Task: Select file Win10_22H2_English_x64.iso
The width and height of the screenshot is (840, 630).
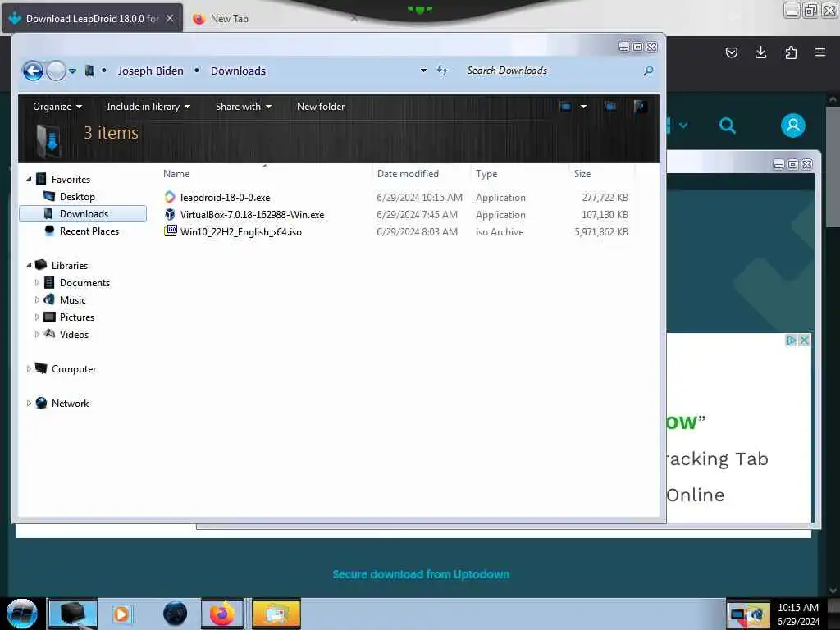Action: [240, 232]
